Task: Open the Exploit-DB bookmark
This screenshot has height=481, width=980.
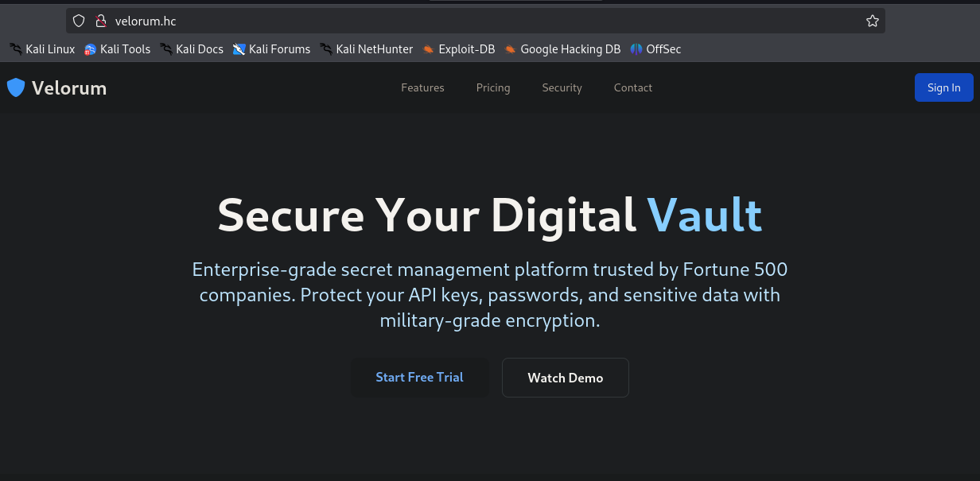Action: tap(458, 49)
